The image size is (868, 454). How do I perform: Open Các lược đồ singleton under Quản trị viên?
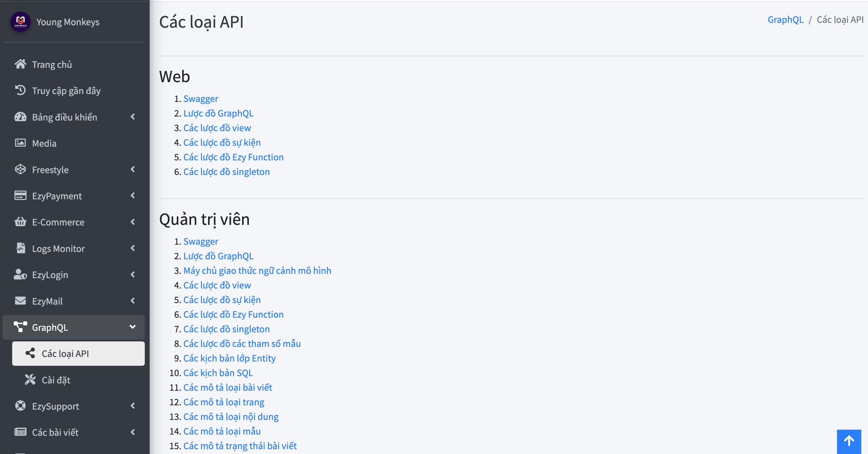click(x=227, y=329)
